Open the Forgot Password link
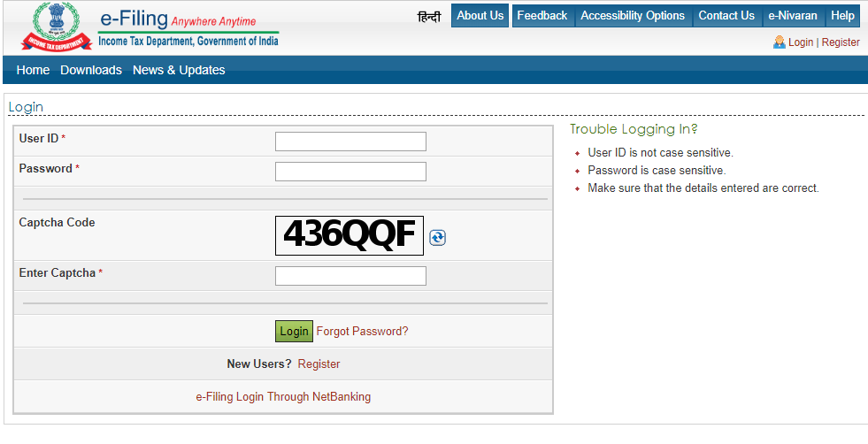Image resolution: width=868 pixels, height=444 pixels. tap(362, 331)
